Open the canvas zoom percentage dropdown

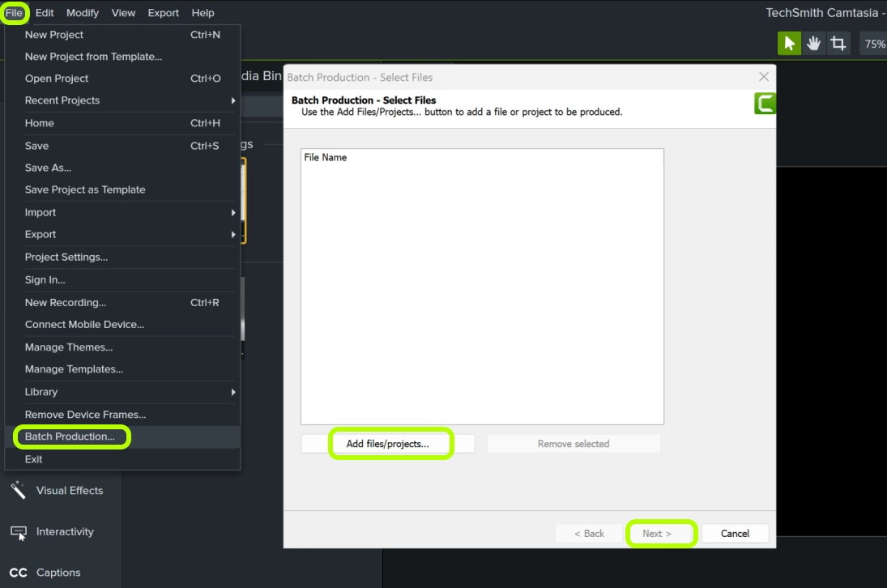coord(873,44)
